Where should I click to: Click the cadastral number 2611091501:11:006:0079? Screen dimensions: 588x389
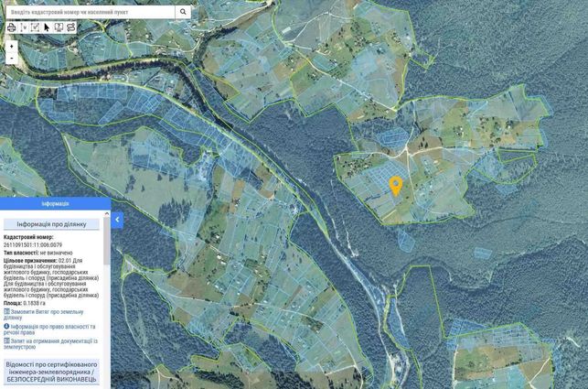(33, 244)
